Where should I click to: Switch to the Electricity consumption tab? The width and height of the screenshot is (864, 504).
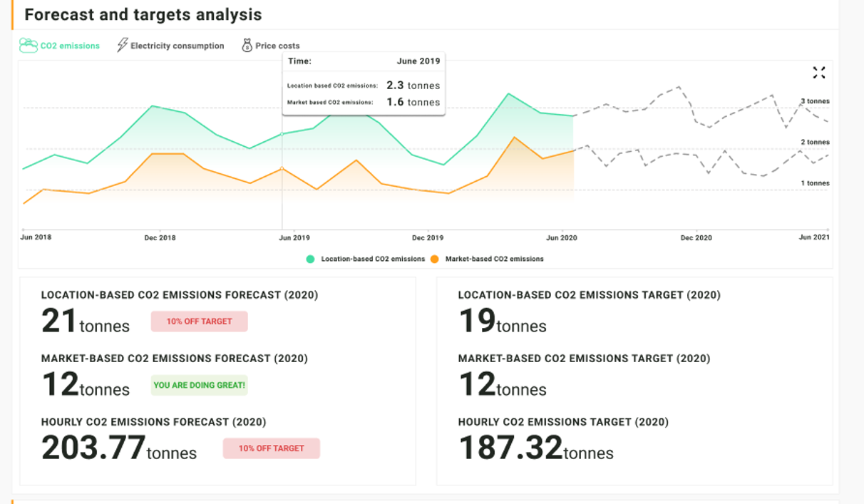point(173,45)
